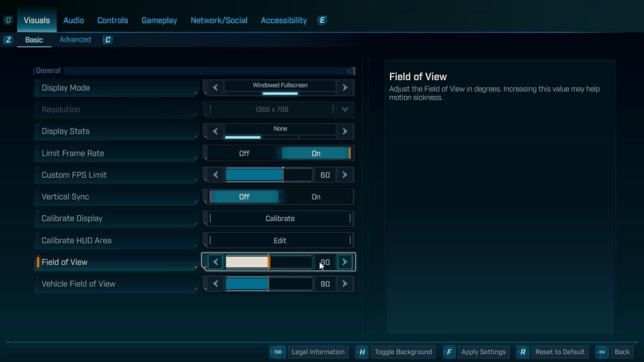
Task: Click the Custom FPS Limit value showing 60
Action: (x=325, y=175)
